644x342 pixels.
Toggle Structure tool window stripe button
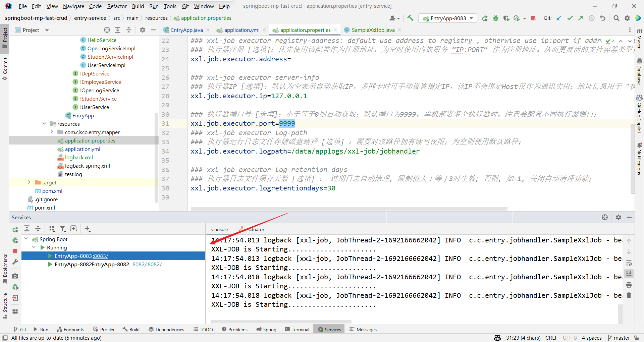[5, 305]
